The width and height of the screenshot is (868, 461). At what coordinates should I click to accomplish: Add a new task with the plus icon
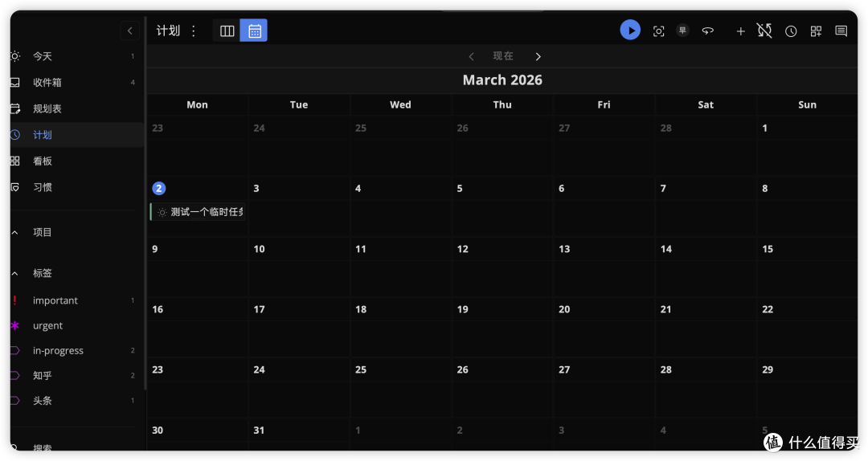(740, 31)
